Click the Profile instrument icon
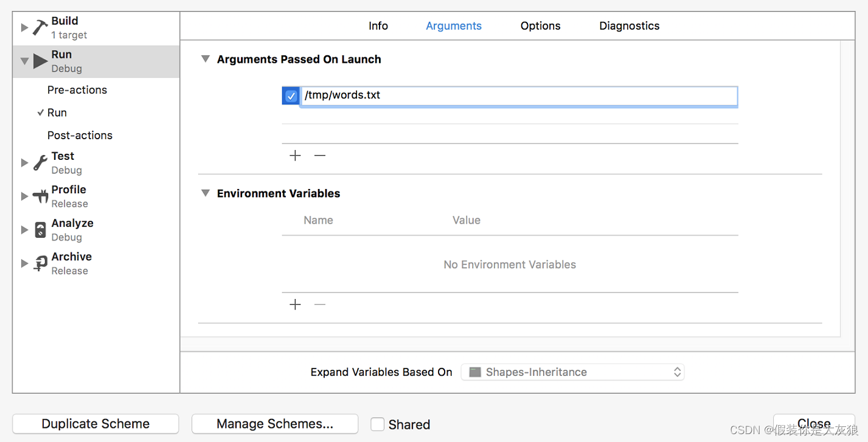The height and width of the screenshot is (442, 868). click(40, 196)
